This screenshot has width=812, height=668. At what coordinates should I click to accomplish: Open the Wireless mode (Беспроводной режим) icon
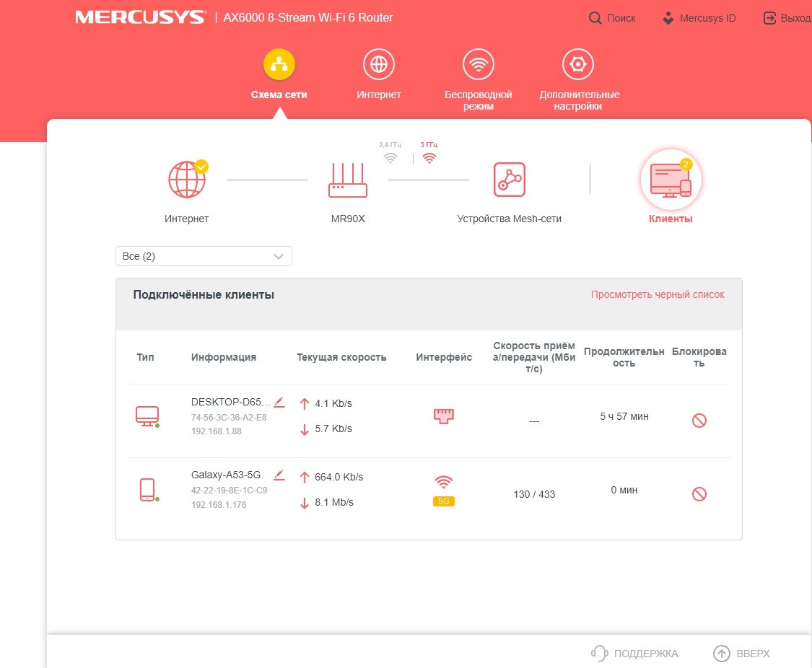478,64
